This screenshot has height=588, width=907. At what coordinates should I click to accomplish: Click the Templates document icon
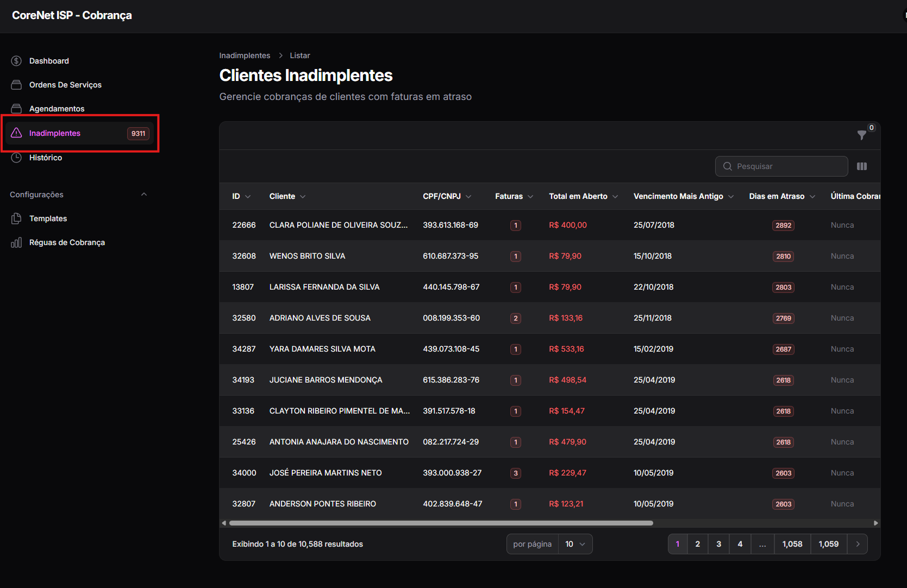coord(16,218)
